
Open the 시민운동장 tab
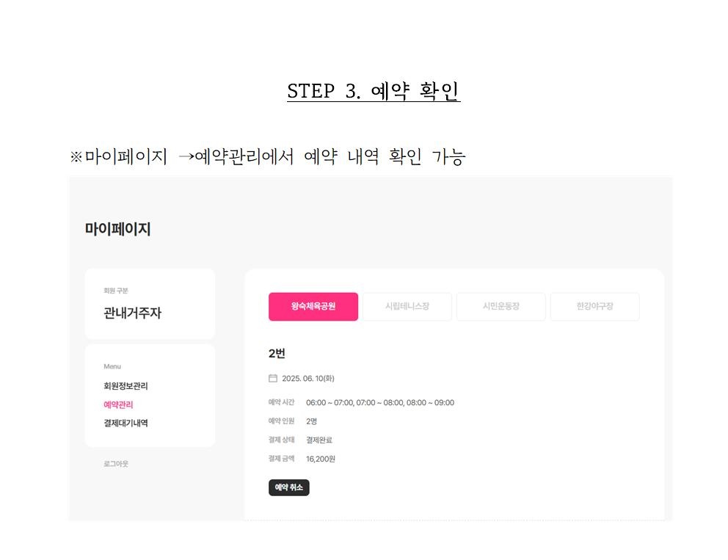click(x=500, y=307)
